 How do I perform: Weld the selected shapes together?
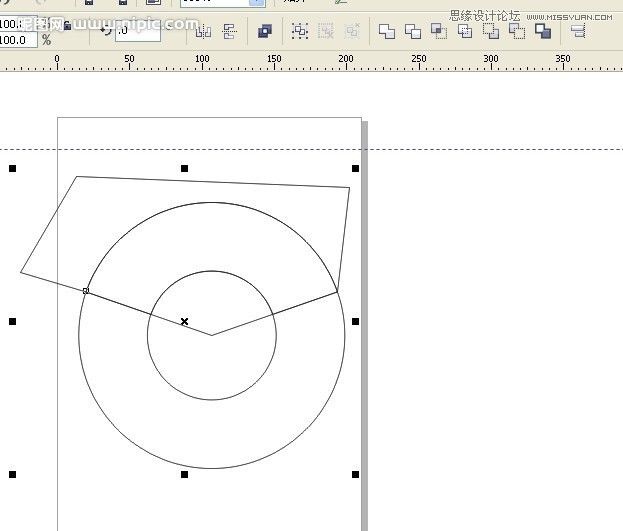(x=386, y=31)
